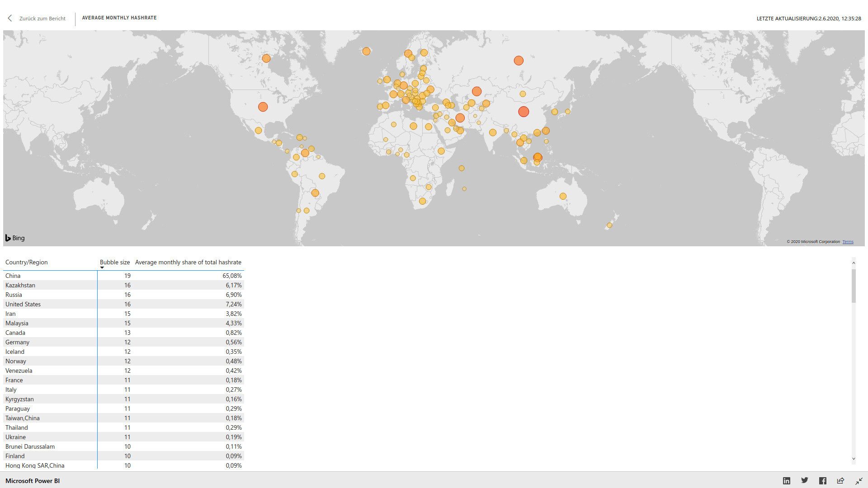The height and width of the screenshot is (488, 868).
Task: Click the Facebook share icon
Action: (x=823, y=480)
